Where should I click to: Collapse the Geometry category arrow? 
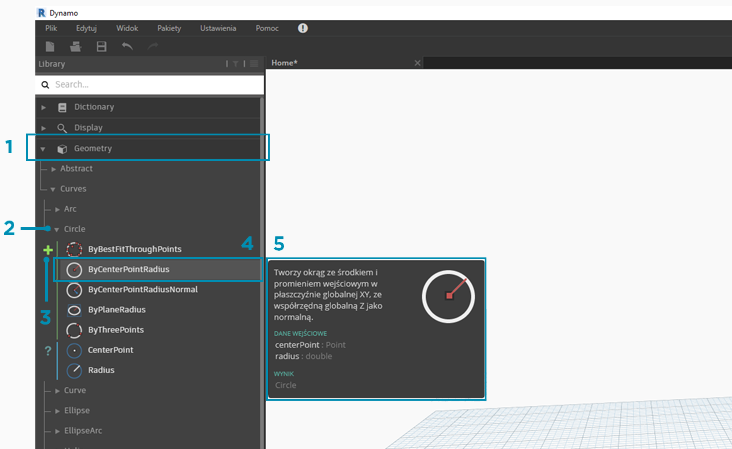click(x=43, y=149)
